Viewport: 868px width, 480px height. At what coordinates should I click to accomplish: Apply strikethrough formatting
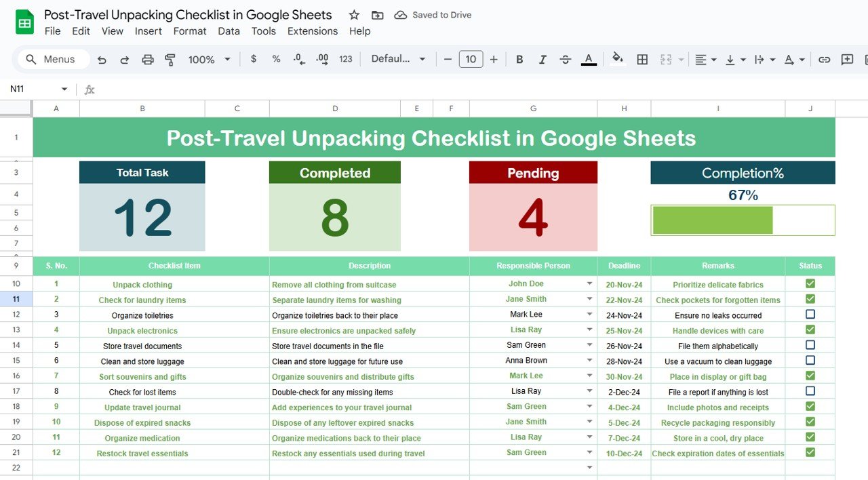pos(566,60)
